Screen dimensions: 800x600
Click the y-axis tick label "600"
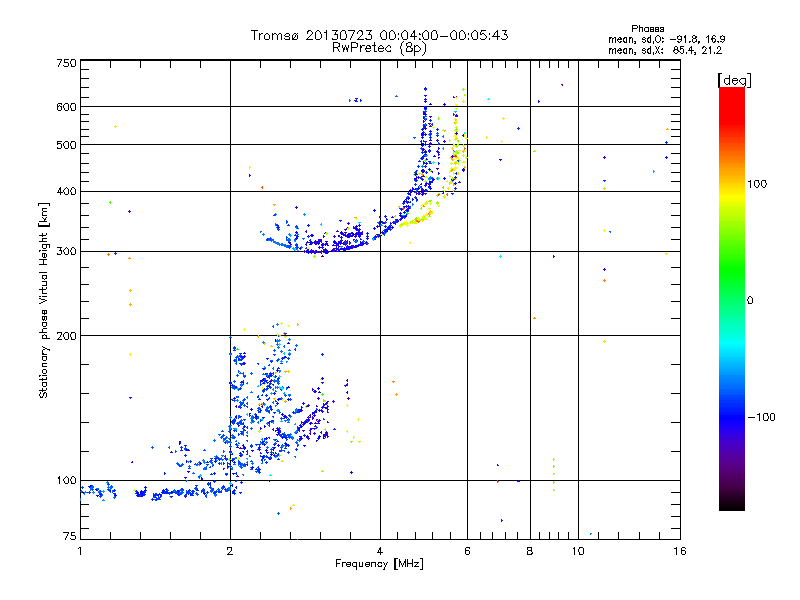click(x=66, y=107)
